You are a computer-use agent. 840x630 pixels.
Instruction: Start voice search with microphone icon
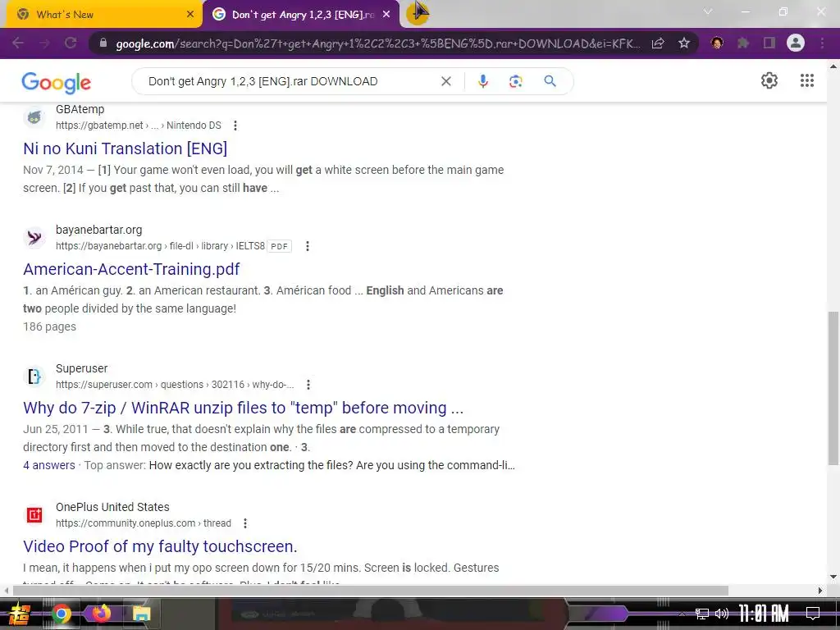(x=482, y=81)
